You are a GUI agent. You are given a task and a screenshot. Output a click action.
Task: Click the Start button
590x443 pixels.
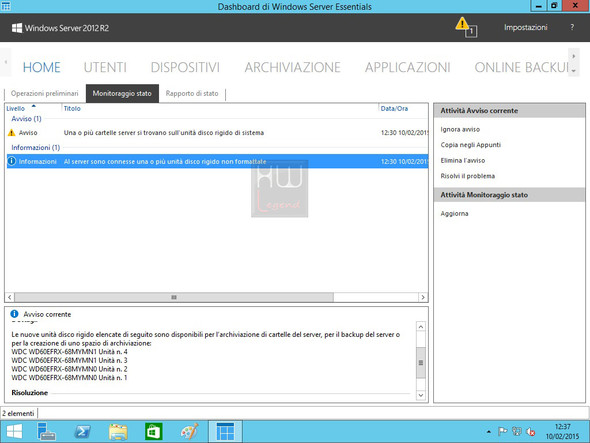click(14, 431)
